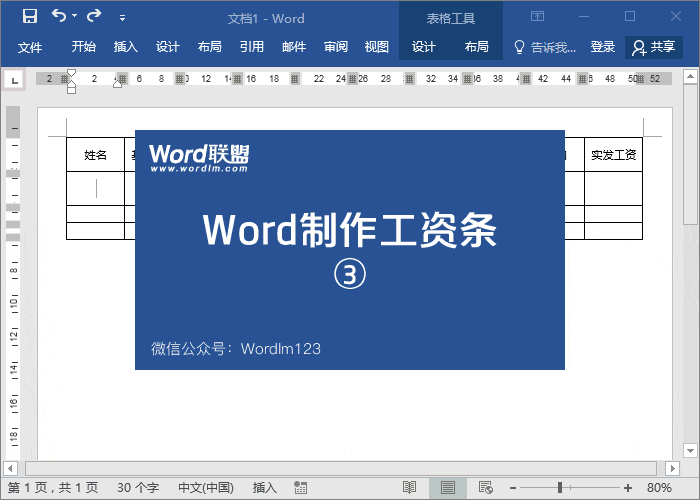Click the horizontal scrollbar right arrow
Image resolution: width=700 pixels, height=500 pixels.
tap(672, 469)
